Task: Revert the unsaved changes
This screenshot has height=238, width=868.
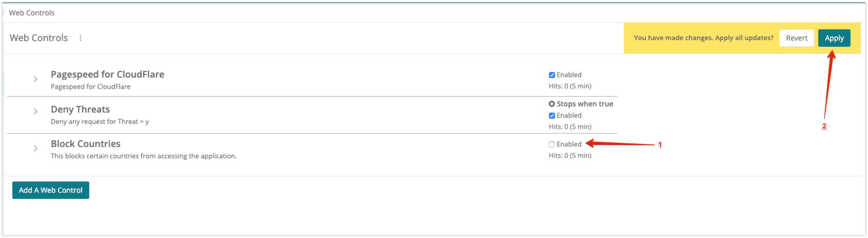Action: click(x=796, y=38)
